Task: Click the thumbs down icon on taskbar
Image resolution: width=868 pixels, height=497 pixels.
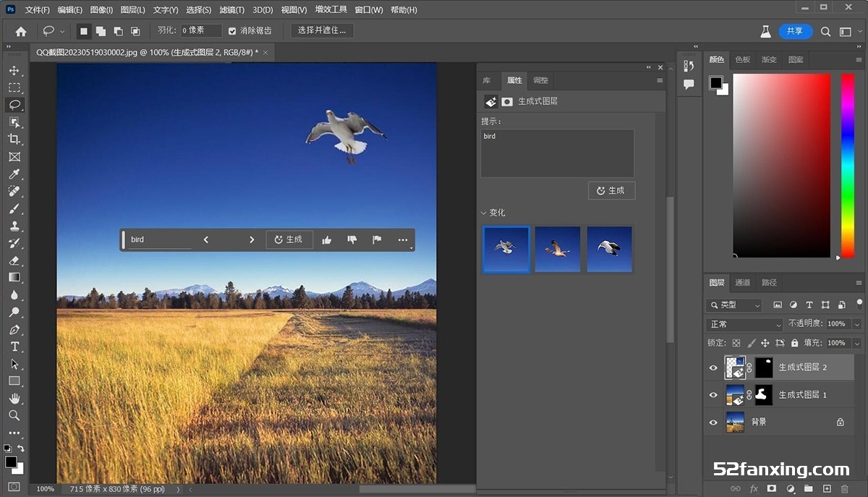Action: pyautogui.click(x=352, y=239)
